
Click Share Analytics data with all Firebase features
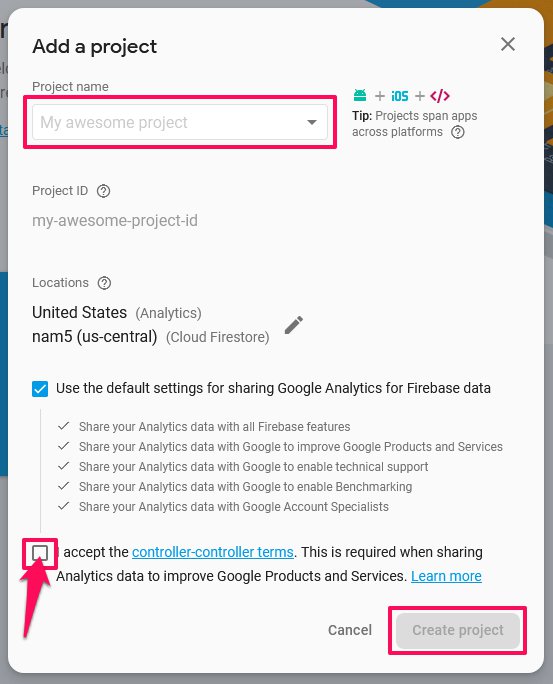pyautogui.click(x=215, y=427)
